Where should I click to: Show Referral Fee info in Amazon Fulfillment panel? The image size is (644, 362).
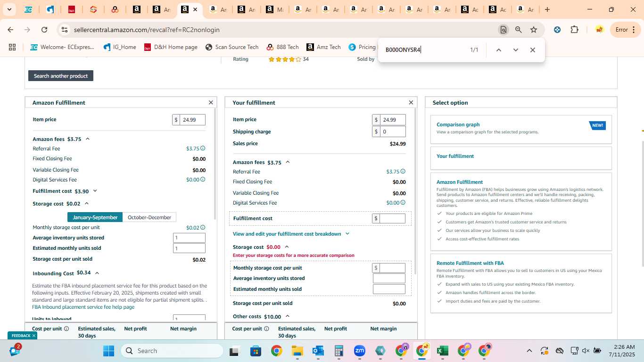click(203, 148)
